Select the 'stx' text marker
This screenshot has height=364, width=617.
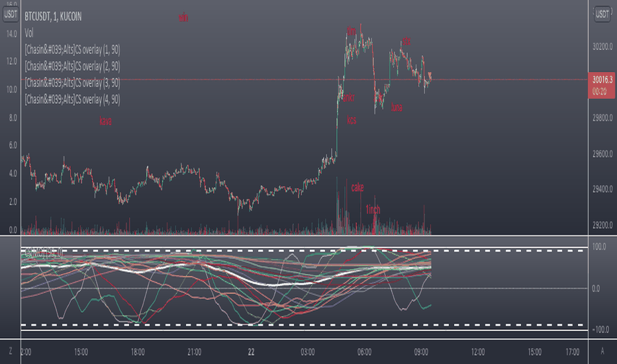[x=406, y=41]
